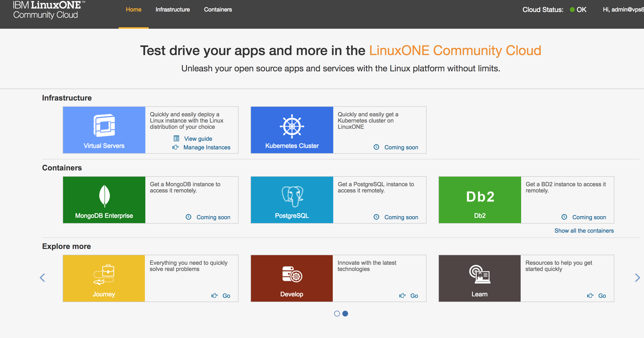Screen dimensions: 644x338
Task: Open the Infrastructure nav menu
Action: tap(173, 10)
